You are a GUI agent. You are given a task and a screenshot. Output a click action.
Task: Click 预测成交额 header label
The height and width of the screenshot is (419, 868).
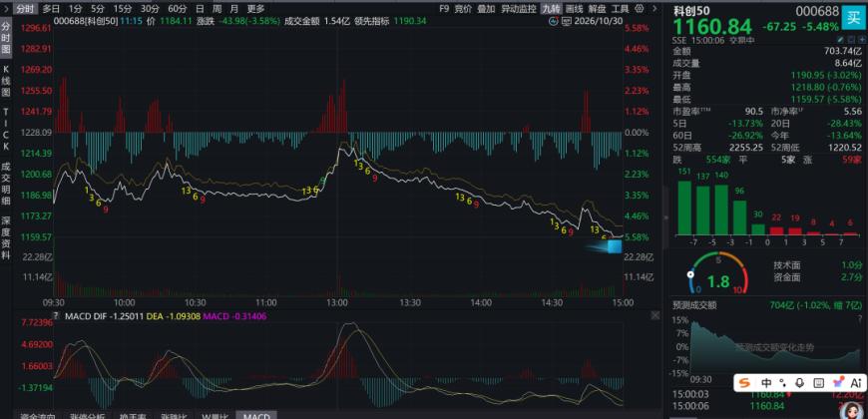coord(694,304)
